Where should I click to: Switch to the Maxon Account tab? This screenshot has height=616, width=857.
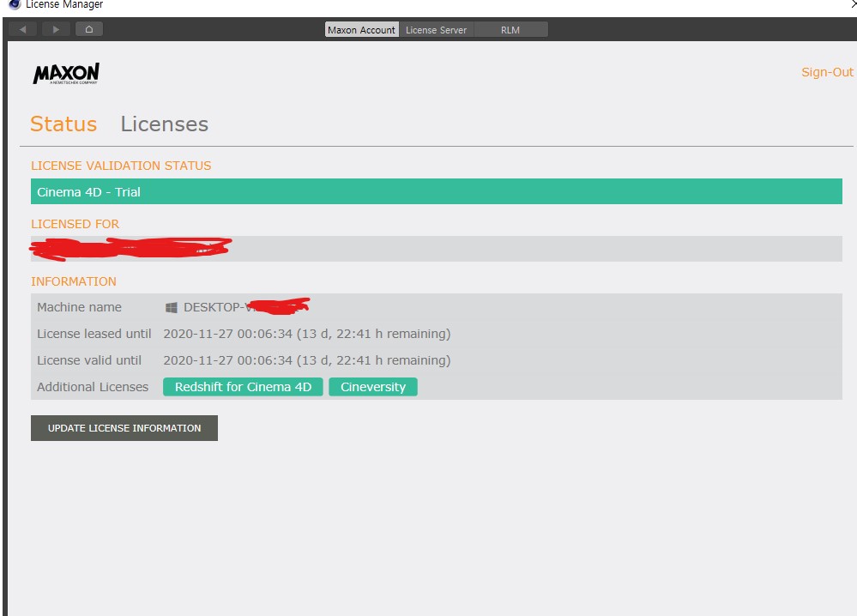pyautogui.click(x=361, y=30)
